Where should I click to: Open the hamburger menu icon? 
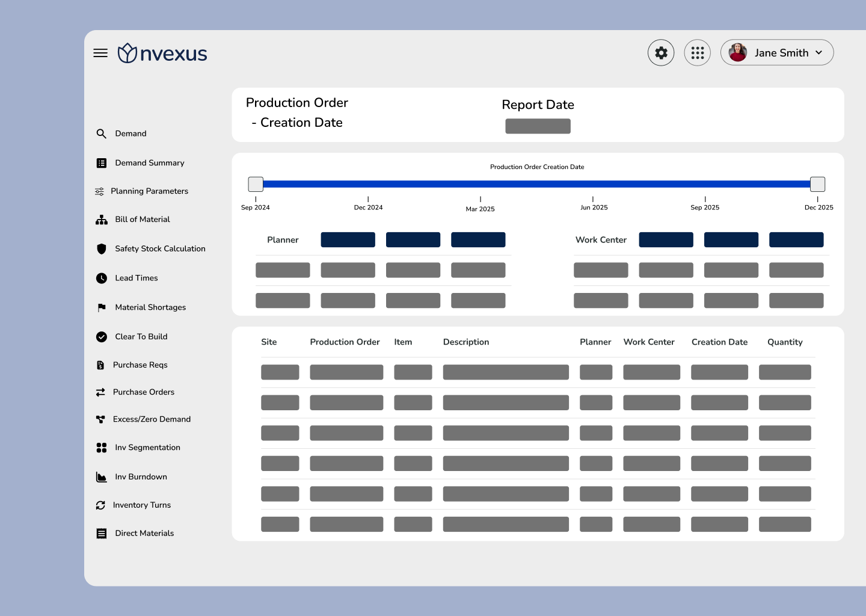pyautogui.click(x=100, y=53)
